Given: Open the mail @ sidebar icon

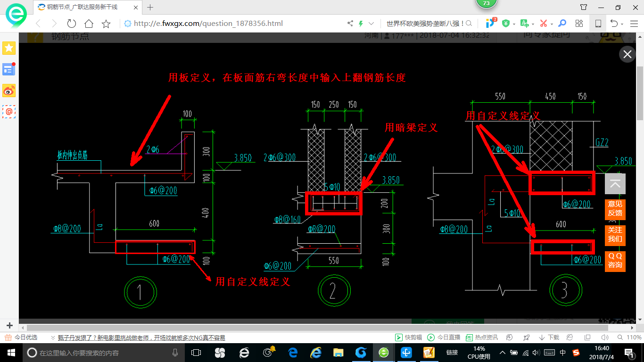Looking at the screenshot, I should (9, 112).
